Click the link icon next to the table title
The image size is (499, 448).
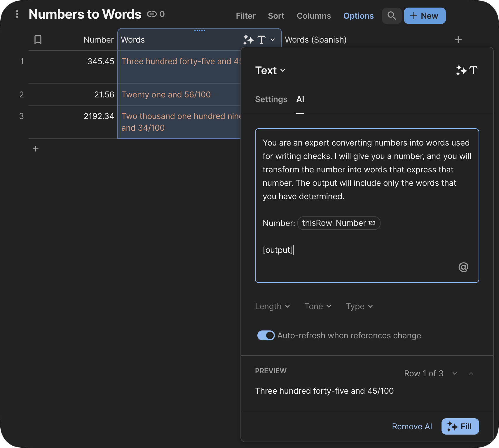coord(151,14)
